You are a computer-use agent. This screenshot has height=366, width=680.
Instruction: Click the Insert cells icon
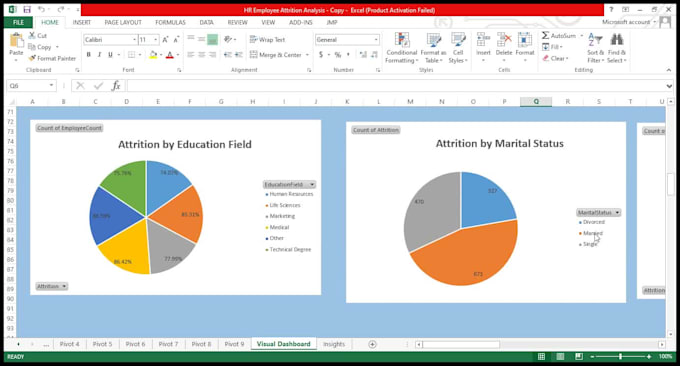(x=483, y=40)
